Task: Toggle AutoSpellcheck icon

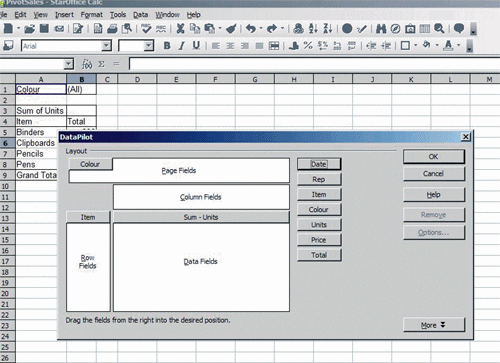Action: click(161, 29)
